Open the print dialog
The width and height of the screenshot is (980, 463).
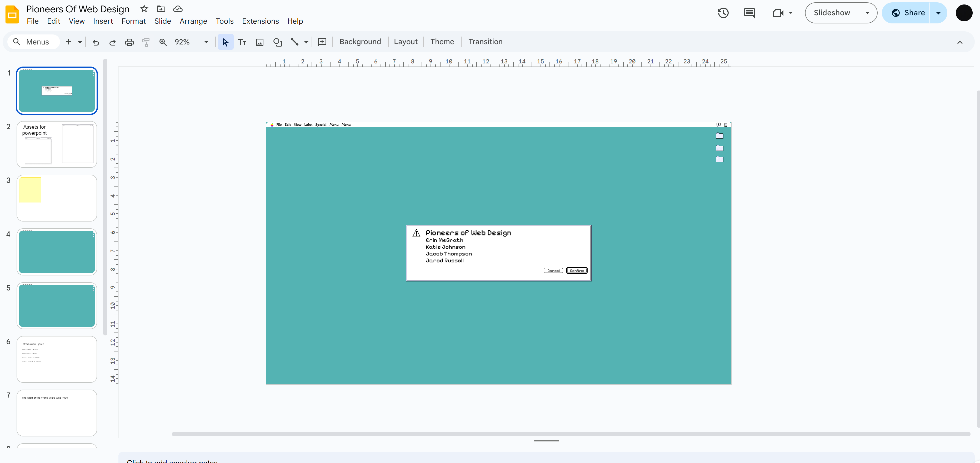pyautogui.click(x=129, y=42)
